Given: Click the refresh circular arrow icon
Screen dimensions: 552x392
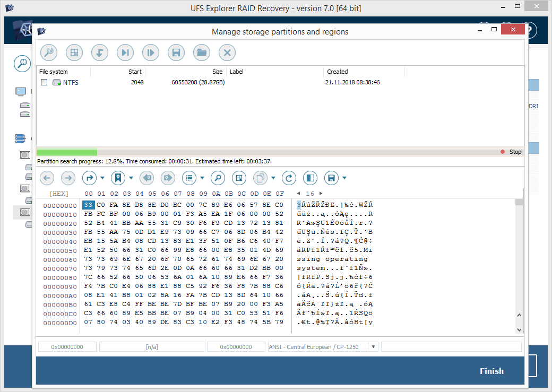Looking at the screenshot, I should click(289, 178).
